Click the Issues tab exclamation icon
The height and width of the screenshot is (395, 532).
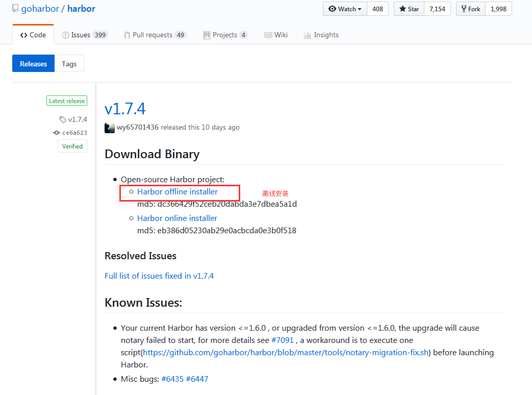click(65, 35)
